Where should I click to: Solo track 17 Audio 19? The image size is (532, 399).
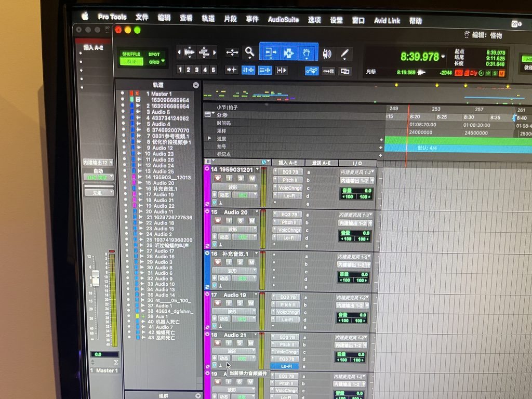click(x=240, y=303)
